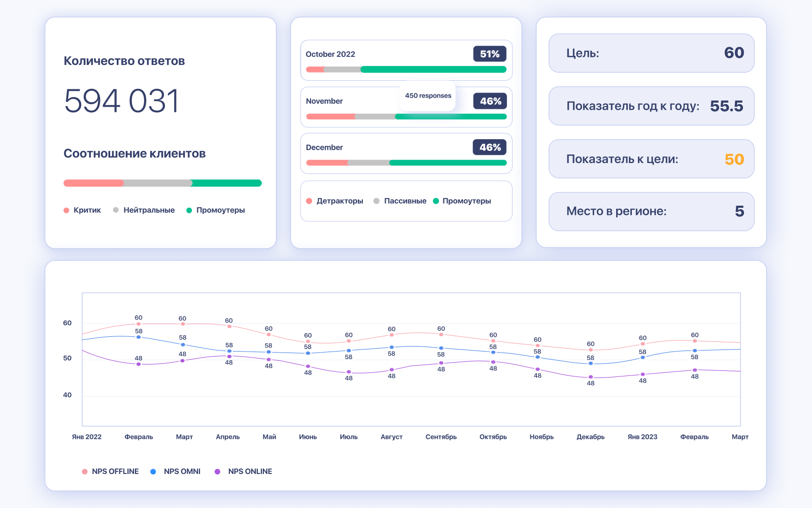Toggle the Нейтральные legend label
812x508 pixels.
149,210
